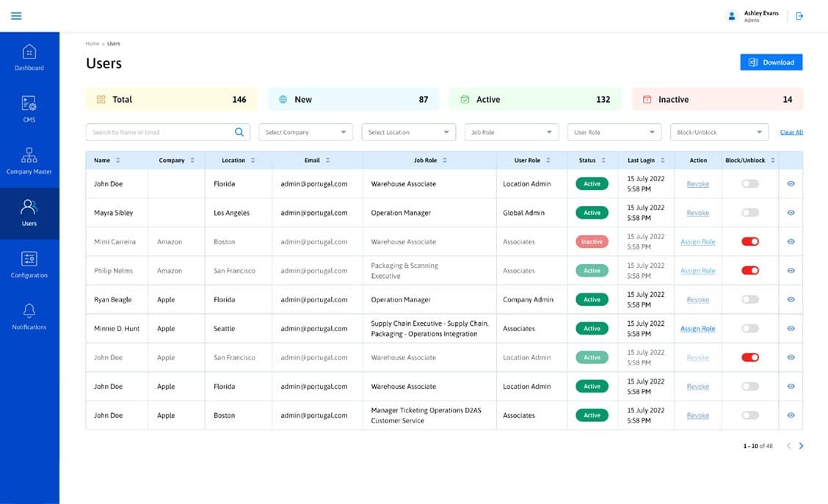
Task: Open the hamburger navigation menu
Action: tap(15, 15)
